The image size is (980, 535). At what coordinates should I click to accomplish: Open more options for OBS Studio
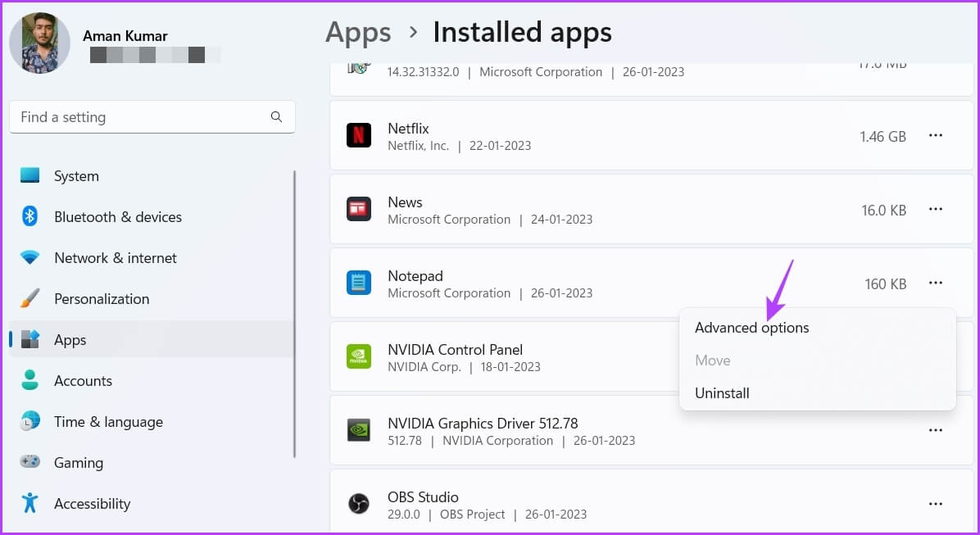[936, 505]
